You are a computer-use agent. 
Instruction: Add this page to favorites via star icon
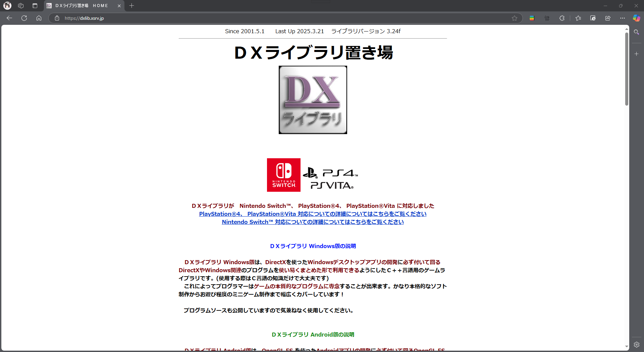[515, 18]
